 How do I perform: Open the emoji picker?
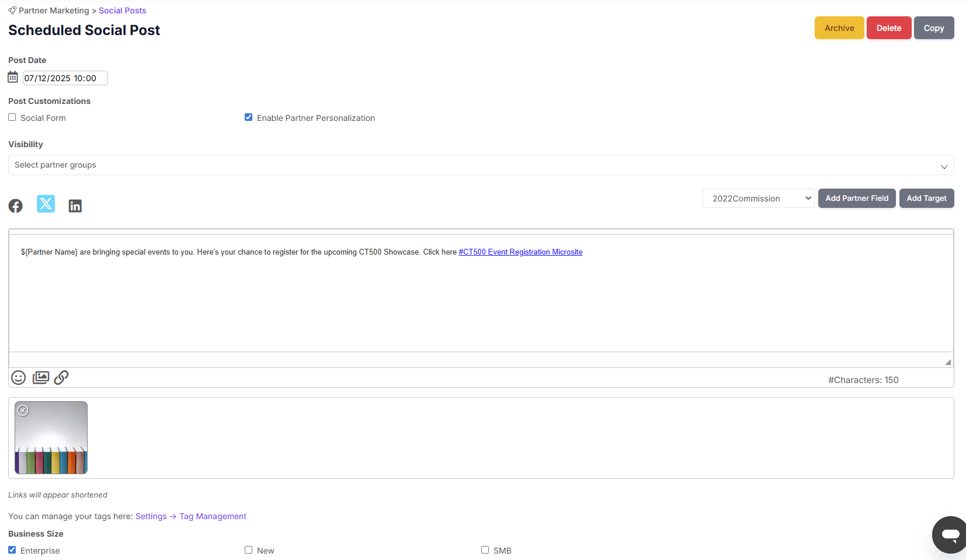[x=19, y=378]
